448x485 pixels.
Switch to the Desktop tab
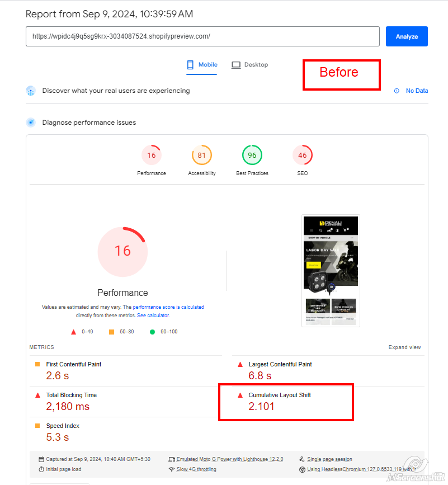click(249, 65)
